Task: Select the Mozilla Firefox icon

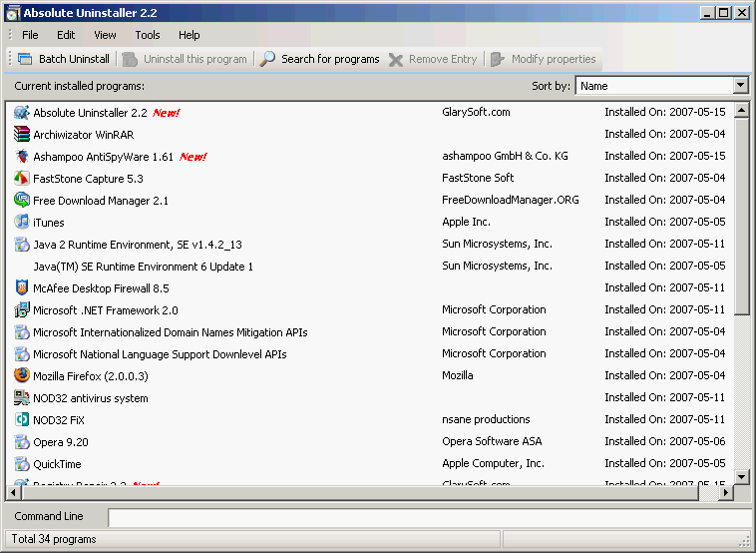Action: click(x=22, y=375)
